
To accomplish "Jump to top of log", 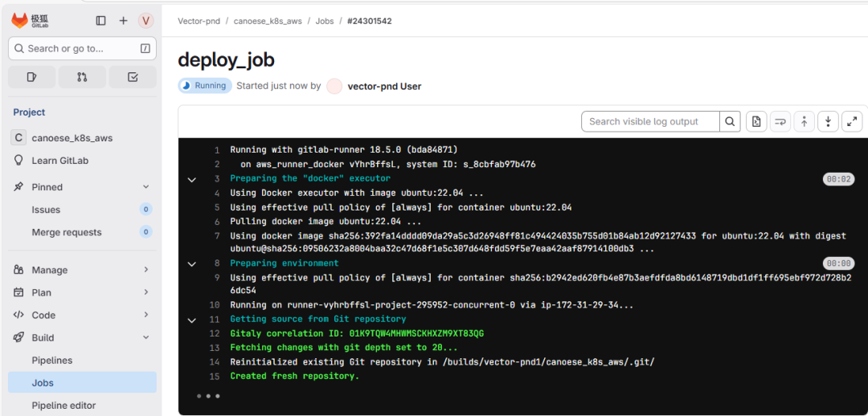I will [805, 122].
